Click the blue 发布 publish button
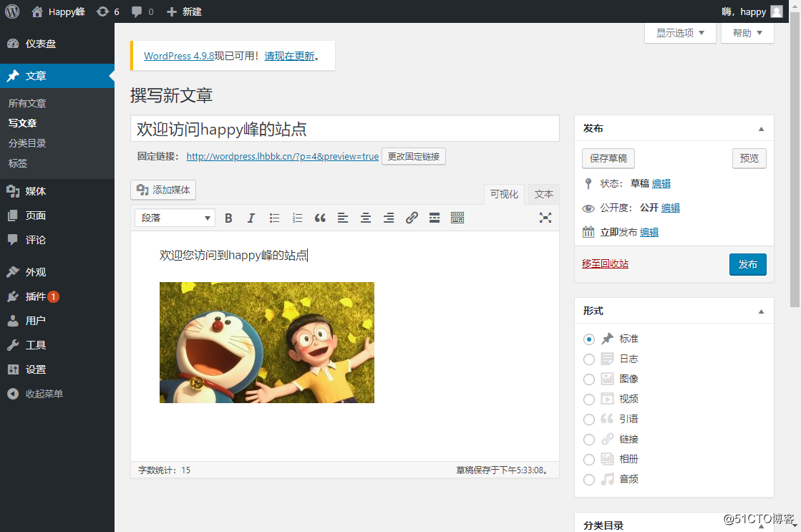The image size is (801, 532). pos(748,264)
